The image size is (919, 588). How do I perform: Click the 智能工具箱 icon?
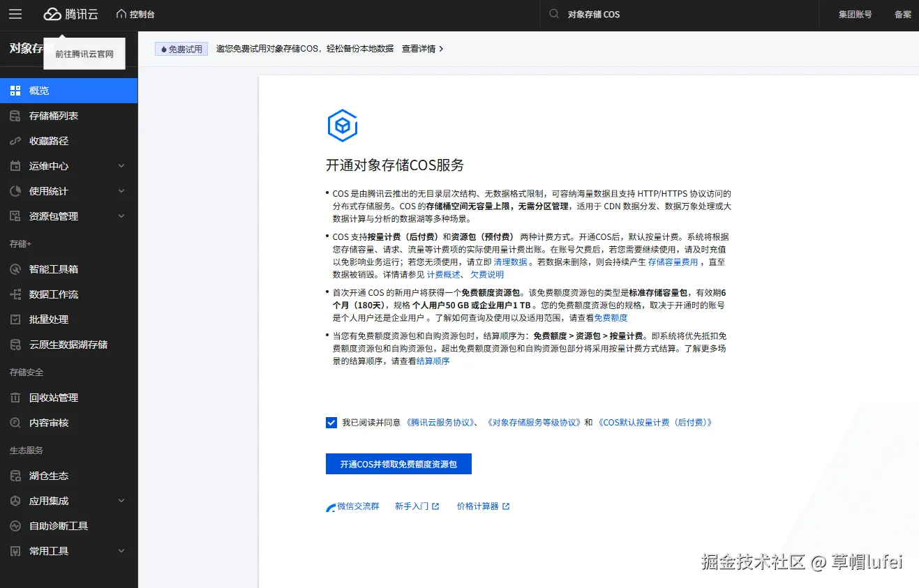(15, 269)
